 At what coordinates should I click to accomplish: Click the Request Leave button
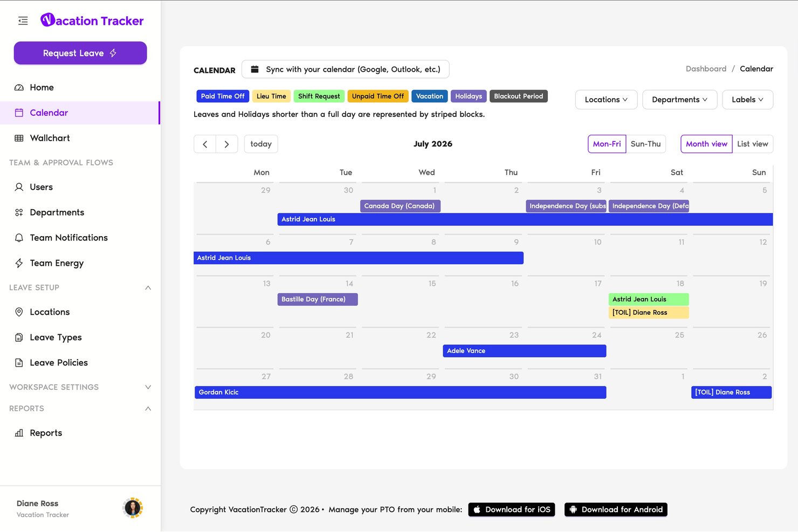coord(80,53)
